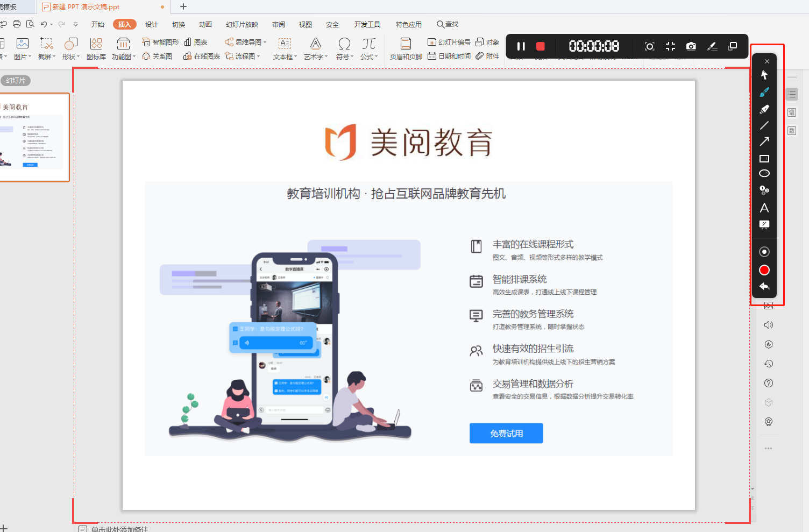Click the print icon in quick access toolbar
The width and height of the screenshot is (809, 532).
[17, 24]
